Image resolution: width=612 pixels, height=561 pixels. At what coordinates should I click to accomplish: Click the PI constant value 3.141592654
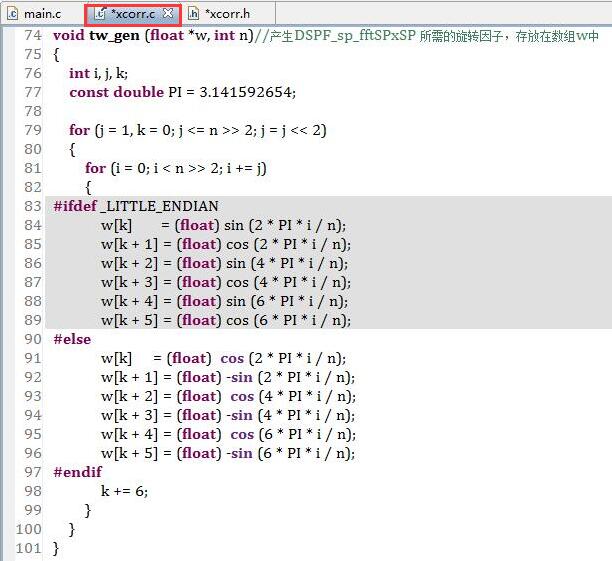pyautogui.click(x=246, y=93)
